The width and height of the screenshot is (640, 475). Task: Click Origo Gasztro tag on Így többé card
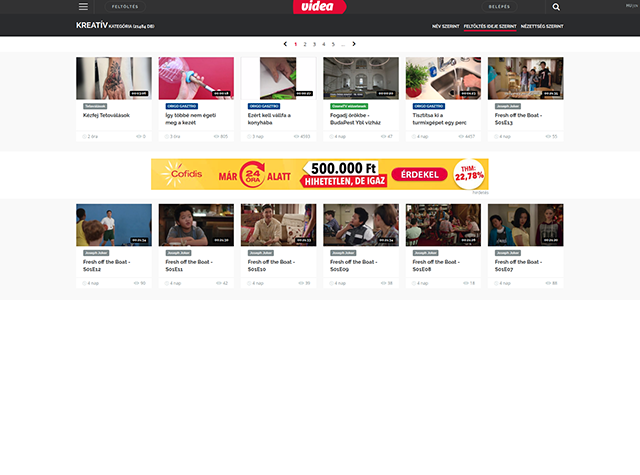(x=182, y=106)
